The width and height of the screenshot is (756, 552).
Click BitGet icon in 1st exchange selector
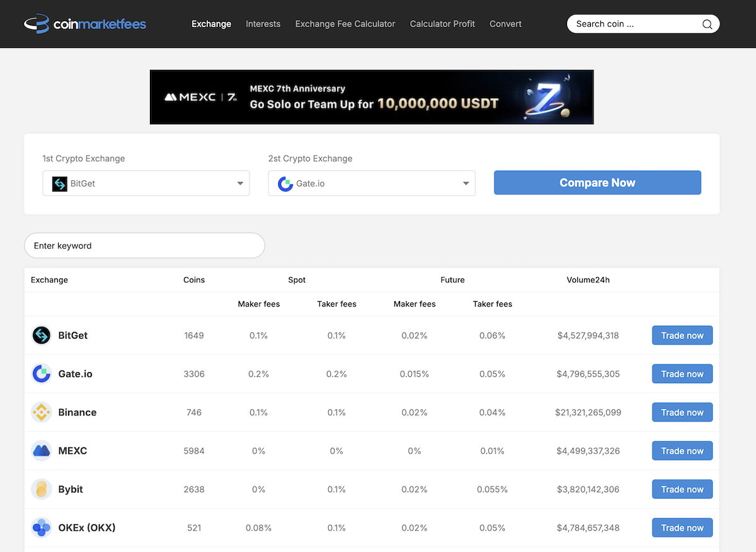tap(60, 183)
